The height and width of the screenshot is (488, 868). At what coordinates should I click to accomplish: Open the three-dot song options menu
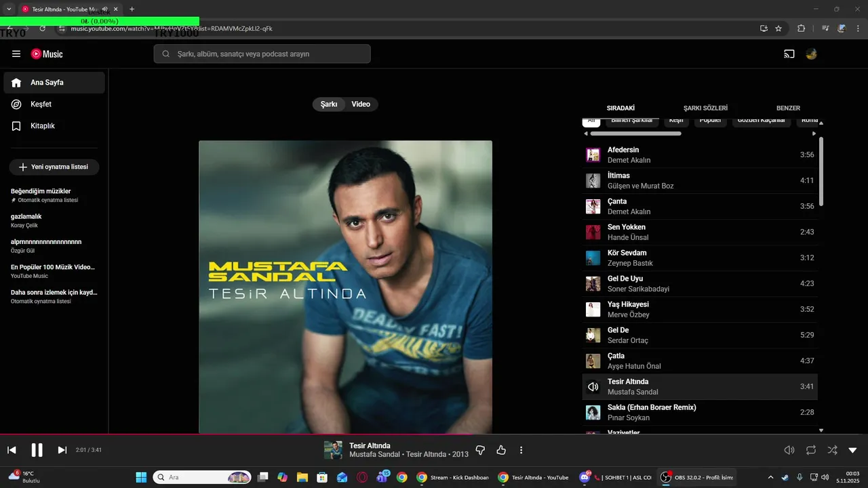tap(521, 450)
